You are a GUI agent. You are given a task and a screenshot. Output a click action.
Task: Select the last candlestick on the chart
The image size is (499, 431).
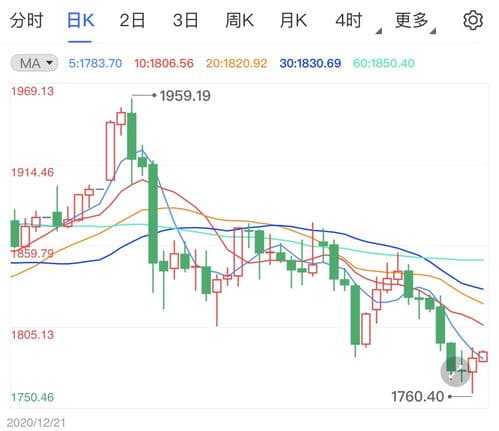(x=483, y=356)
